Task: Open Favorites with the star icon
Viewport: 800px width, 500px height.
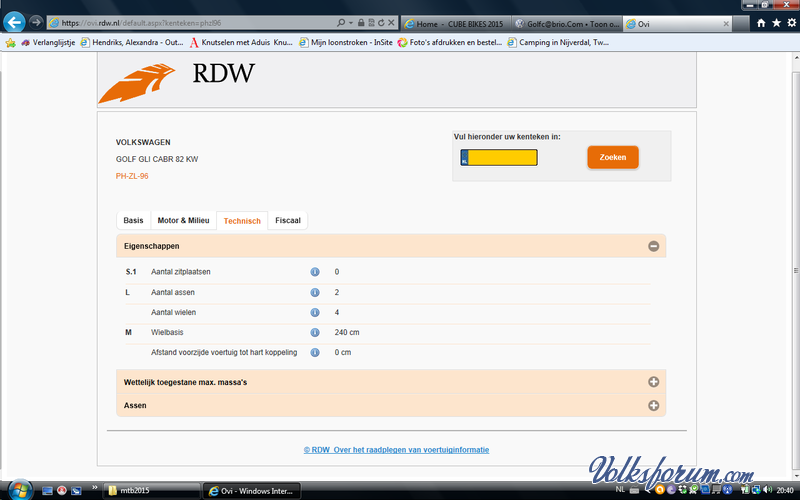Action: coord(776,23)
